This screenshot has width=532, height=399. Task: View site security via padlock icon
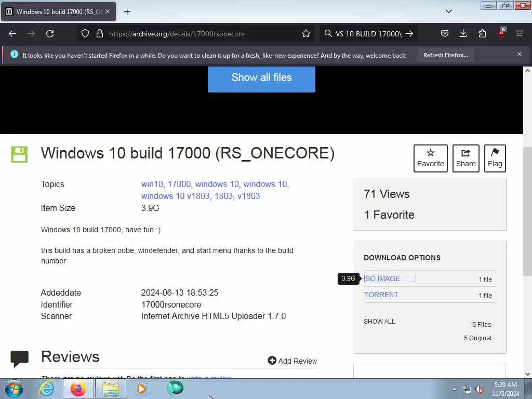tap(99, 34)
